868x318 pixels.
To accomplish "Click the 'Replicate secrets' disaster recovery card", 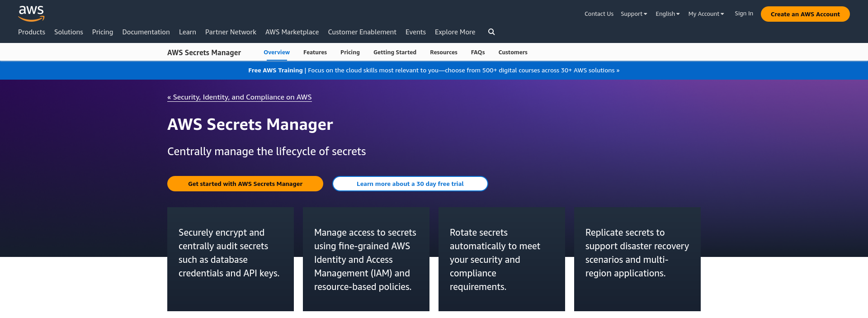I will 637,259.
